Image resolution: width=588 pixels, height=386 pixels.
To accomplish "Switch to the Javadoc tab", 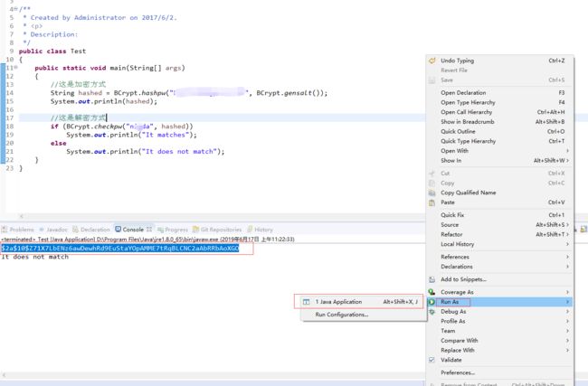I will point(53,230).
